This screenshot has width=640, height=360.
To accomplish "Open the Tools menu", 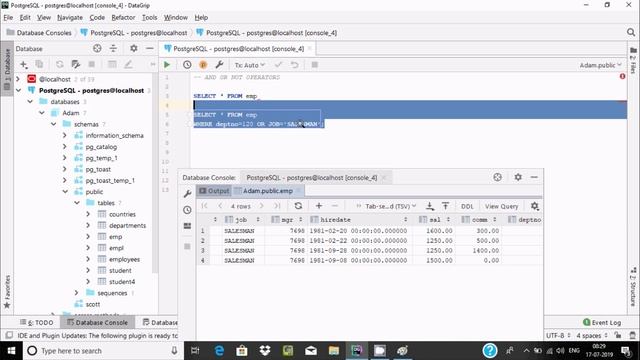I will (149, 18).
